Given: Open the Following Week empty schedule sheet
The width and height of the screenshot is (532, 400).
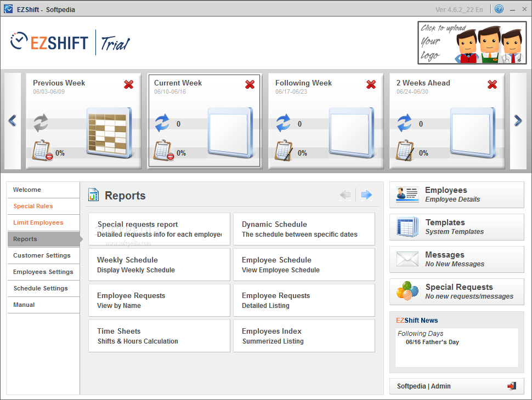Looking at the screenshot, I should 352,133.
